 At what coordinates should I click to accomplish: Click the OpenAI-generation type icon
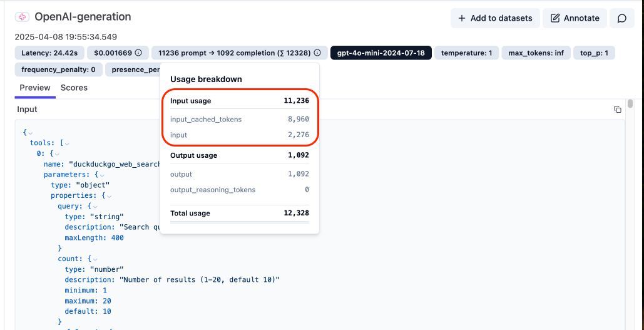(x=22, y=17)
